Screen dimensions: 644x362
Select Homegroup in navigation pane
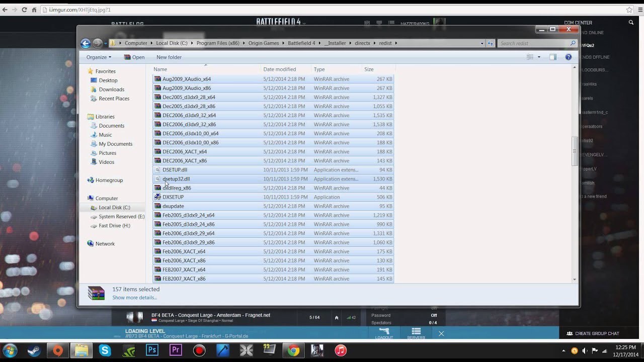(109, 180)
